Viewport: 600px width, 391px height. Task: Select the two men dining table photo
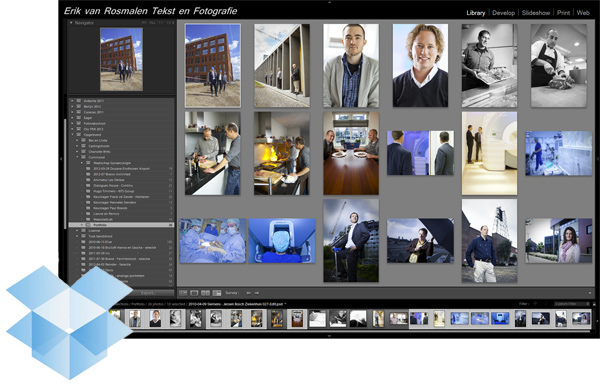(351, 153)
